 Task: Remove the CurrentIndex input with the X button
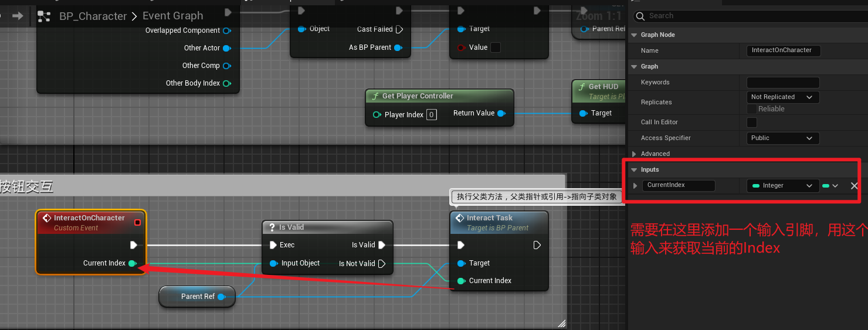tap(854, 186)
